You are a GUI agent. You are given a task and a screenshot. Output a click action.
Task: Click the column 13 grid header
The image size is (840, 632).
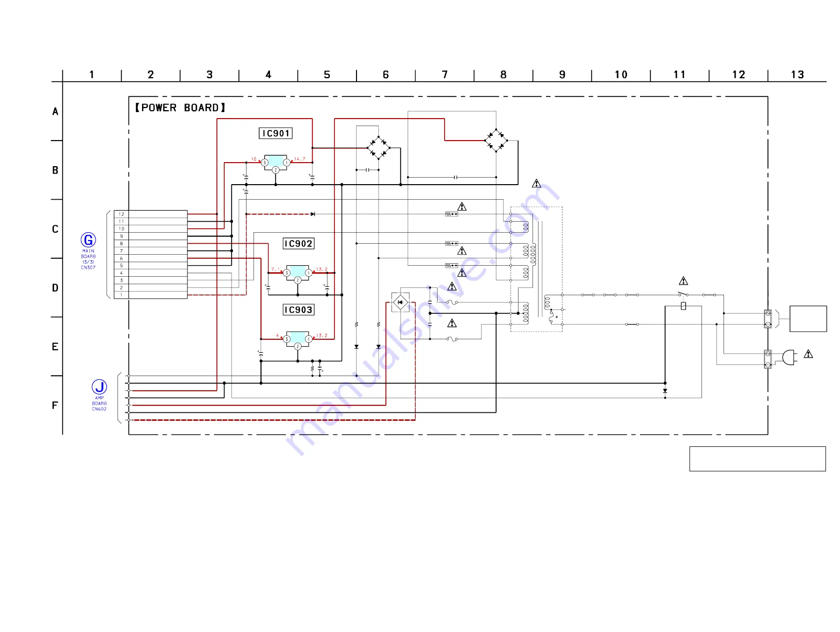pos(797,75)
